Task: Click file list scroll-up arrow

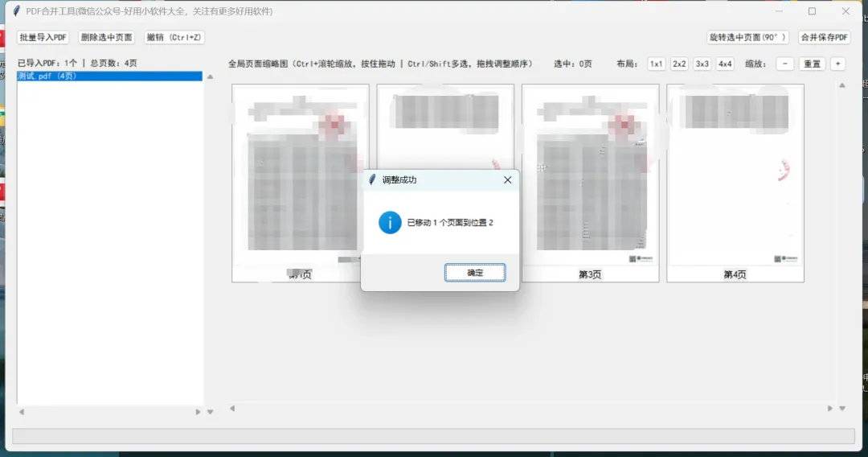Action: (211, 77)
